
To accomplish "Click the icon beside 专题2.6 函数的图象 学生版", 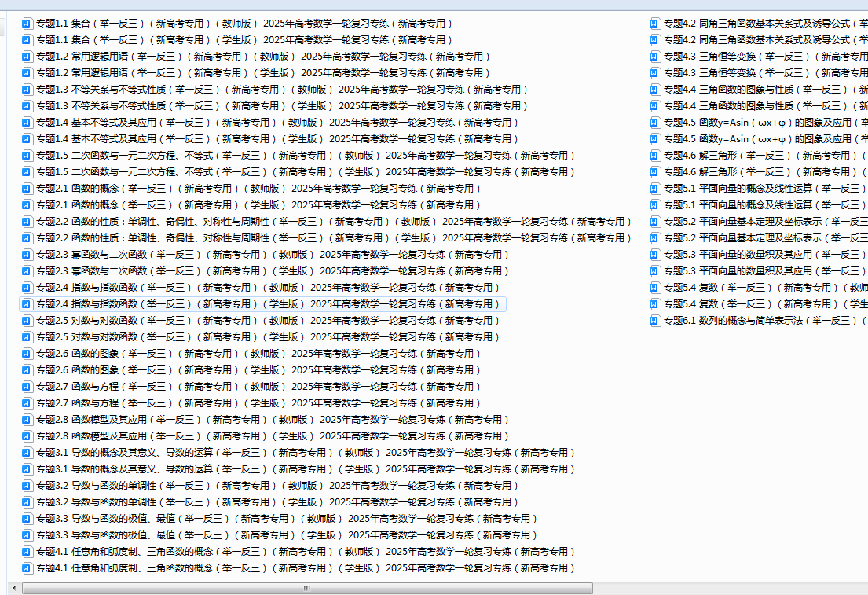I will [x=27, y=370].
